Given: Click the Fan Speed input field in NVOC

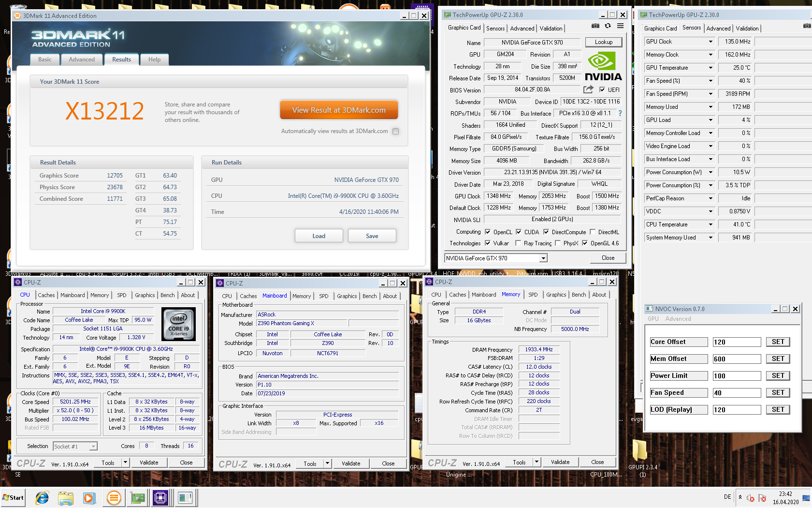Looking at the screenshot, I should 737,393.
